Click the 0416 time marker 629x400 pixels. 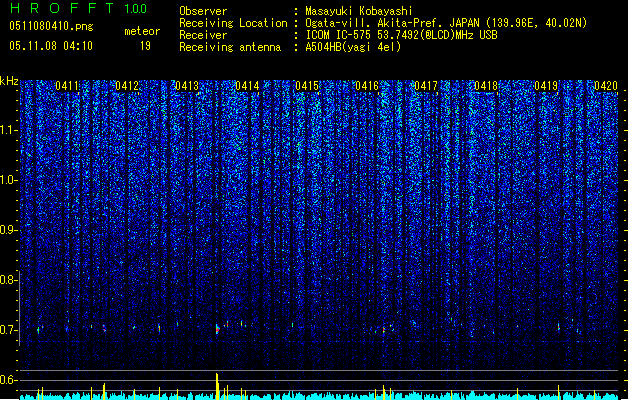click(x=367, y=86)
